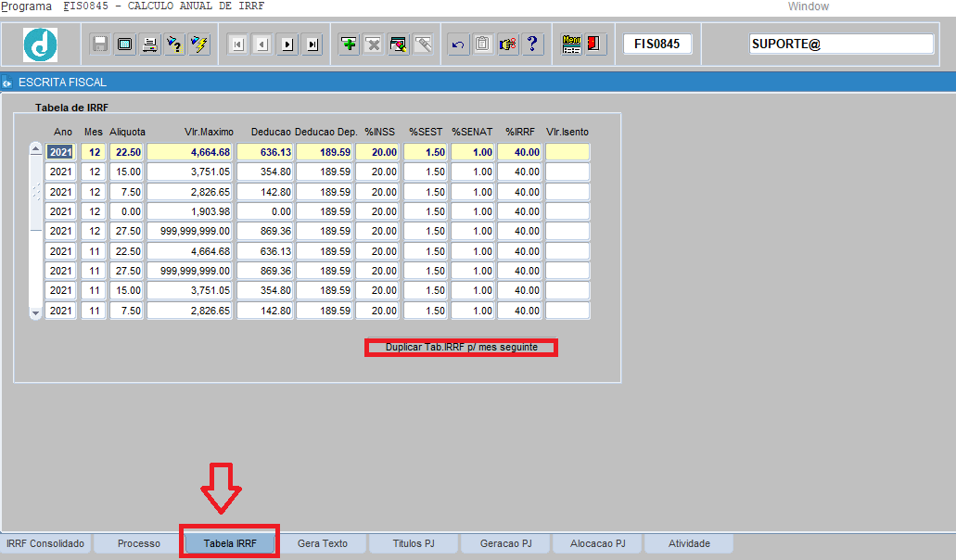Click Duplicar Tab.IRRF p/ mes seguinte button
Viewport: 956px width, 560px height.
462,348
